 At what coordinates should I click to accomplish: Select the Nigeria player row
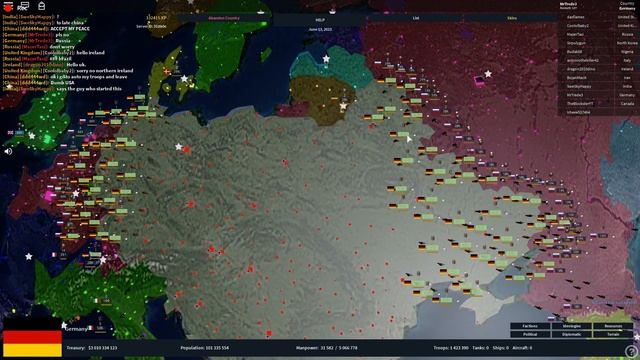pos(599,52)
